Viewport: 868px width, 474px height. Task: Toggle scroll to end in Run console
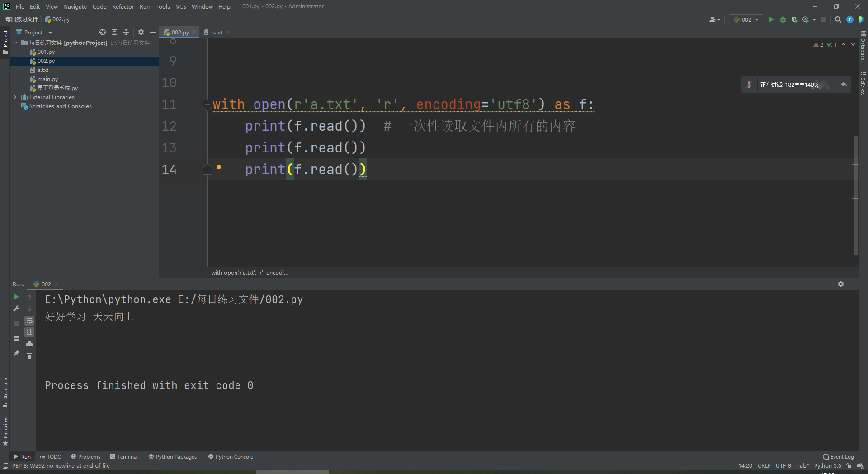[29, 332]
